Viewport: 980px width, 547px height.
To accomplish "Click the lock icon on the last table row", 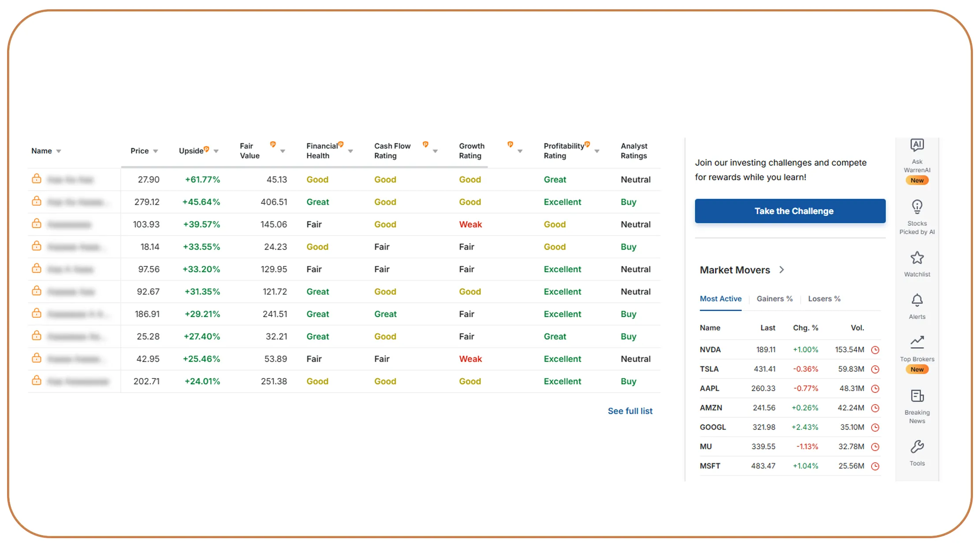I will point(36,381).
